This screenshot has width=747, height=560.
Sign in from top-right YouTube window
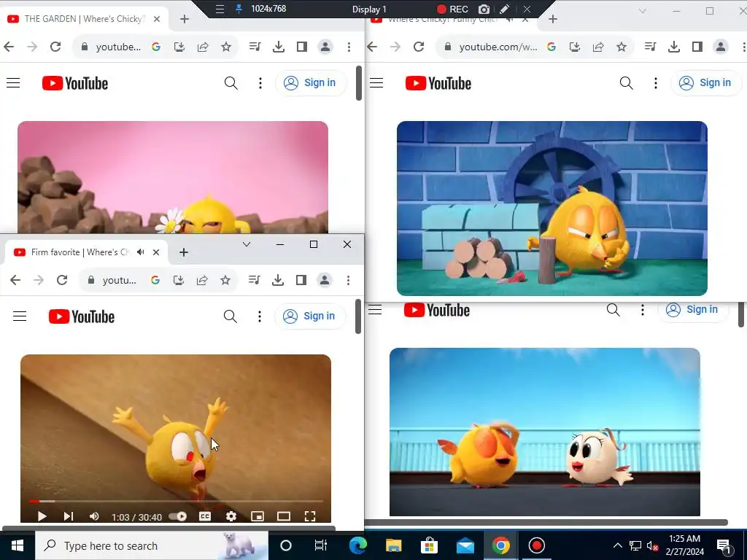click(706, 83)
